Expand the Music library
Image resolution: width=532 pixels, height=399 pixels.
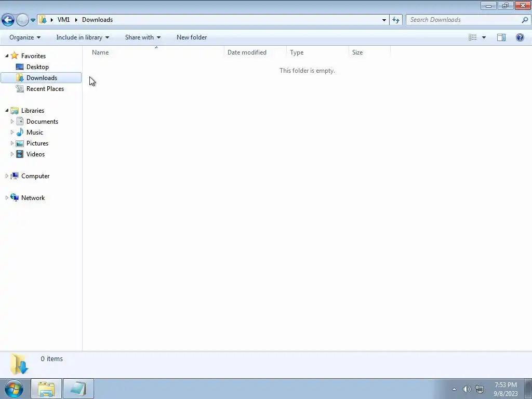pos(12,132)
